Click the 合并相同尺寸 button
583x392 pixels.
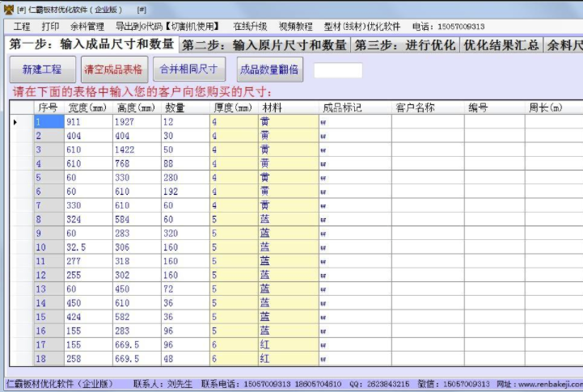[x=189, y=70]
